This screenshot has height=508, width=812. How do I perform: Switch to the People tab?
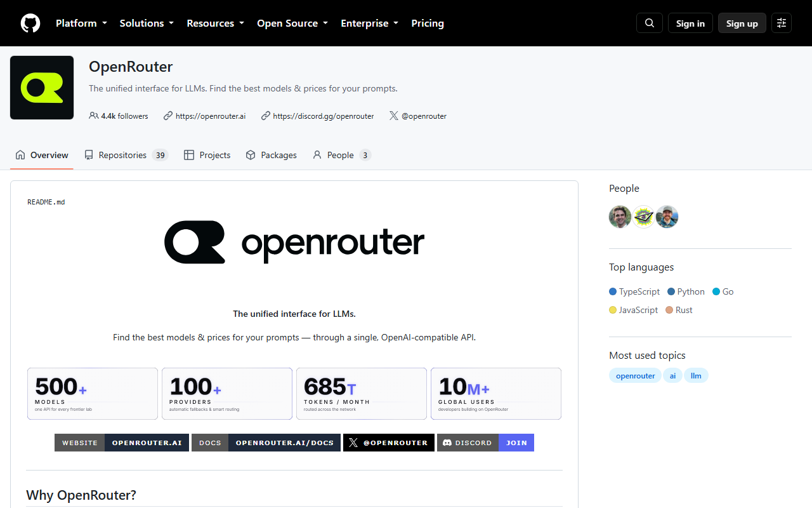[x=341, y=155]
